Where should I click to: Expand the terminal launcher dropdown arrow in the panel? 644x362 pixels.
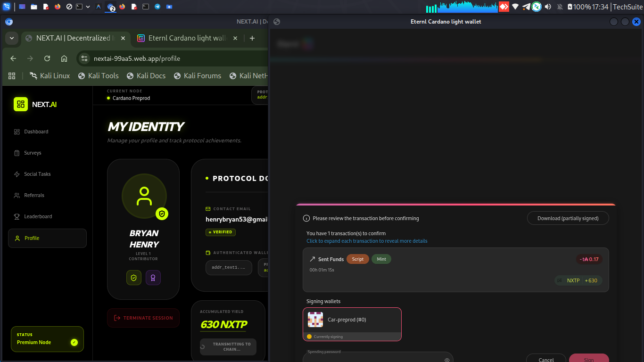click(89, 7)
